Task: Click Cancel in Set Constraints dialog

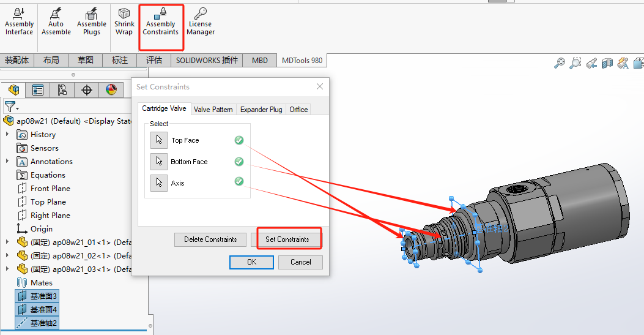Action: click(x=301, y=262)
